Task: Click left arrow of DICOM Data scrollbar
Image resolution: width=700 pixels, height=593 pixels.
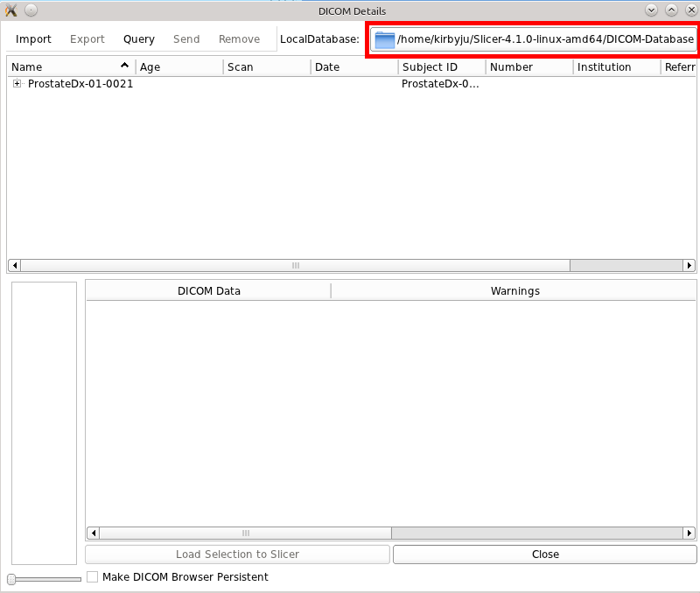Action: click(x=94, y=534)
